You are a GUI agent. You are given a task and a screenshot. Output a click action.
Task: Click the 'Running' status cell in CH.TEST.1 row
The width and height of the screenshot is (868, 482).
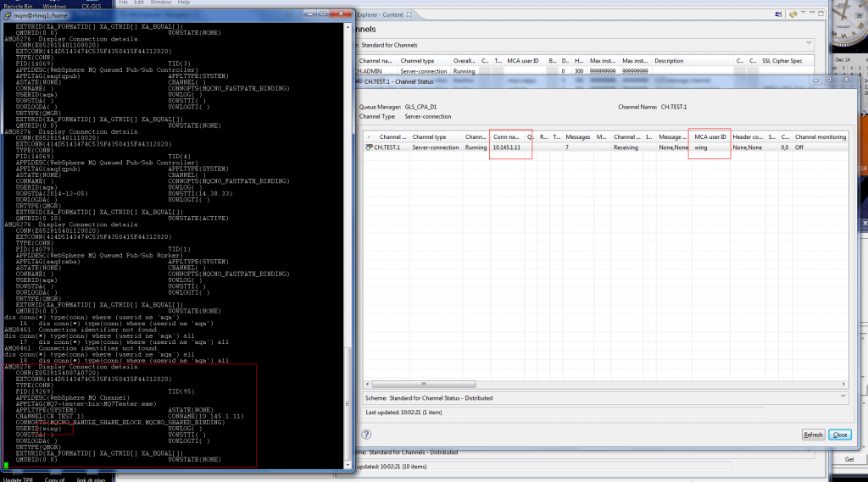coord(476,147)
